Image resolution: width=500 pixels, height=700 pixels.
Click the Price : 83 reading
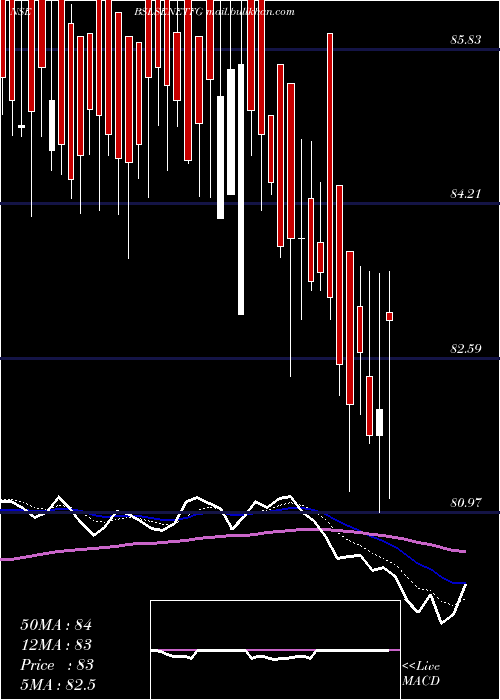[57, 665]
